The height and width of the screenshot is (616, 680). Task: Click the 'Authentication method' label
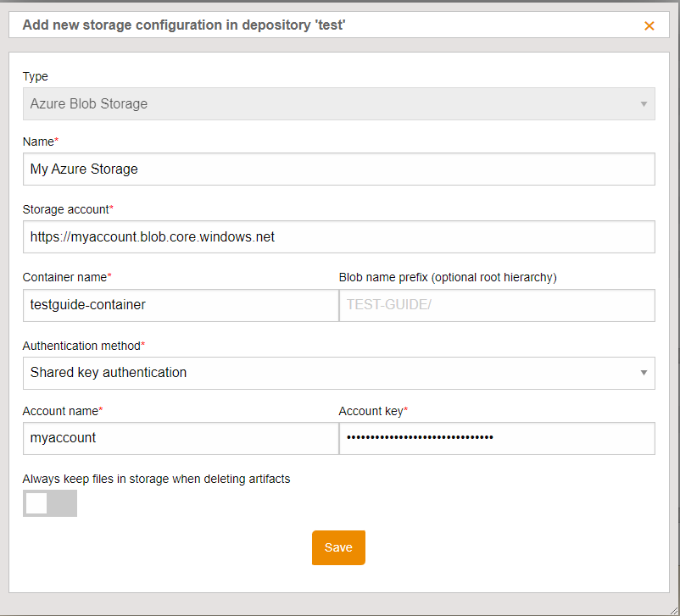pos(81,346)
